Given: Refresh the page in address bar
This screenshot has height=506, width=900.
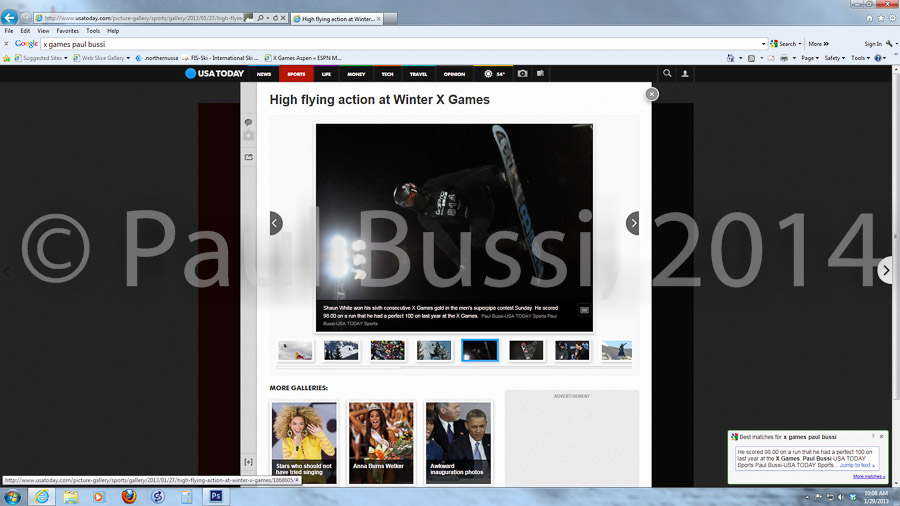Looking at the screenshot, I should tap(276, 18).
